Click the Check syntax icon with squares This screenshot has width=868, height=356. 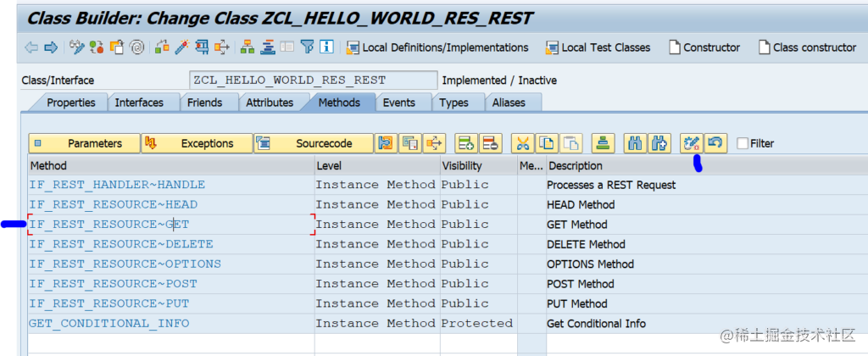click(162, 47)
